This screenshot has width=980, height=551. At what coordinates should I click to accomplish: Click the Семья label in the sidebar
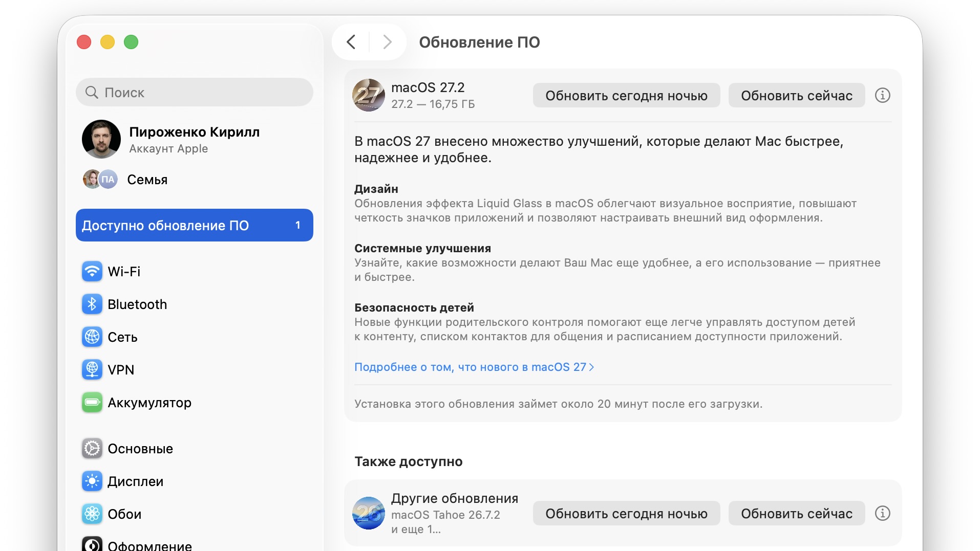(x=147, y=180)
